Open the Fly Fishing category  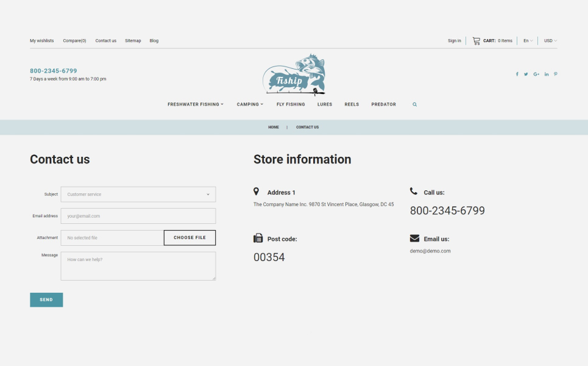(x=291, y=104)
